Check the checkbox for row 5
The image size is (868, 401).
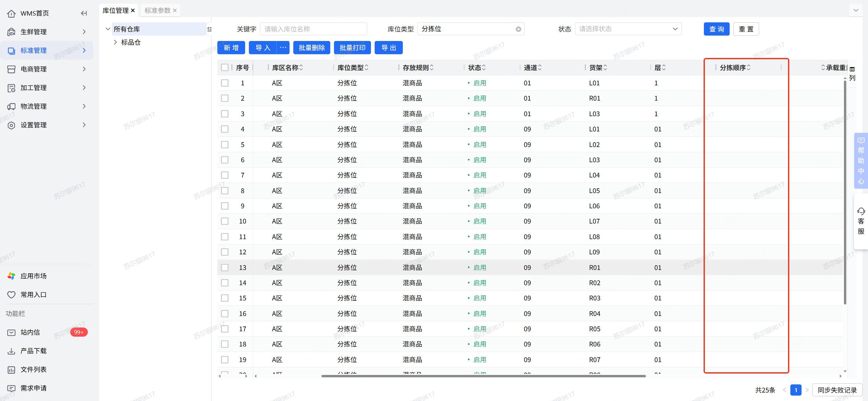click(x=224, y=145)
